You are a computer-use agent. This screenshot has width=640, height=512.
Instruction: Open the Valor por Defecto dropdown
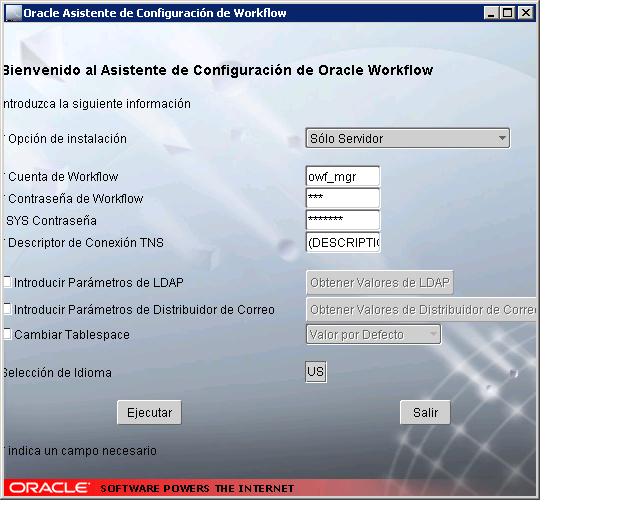pyautogui.click(x=373, y=334)
